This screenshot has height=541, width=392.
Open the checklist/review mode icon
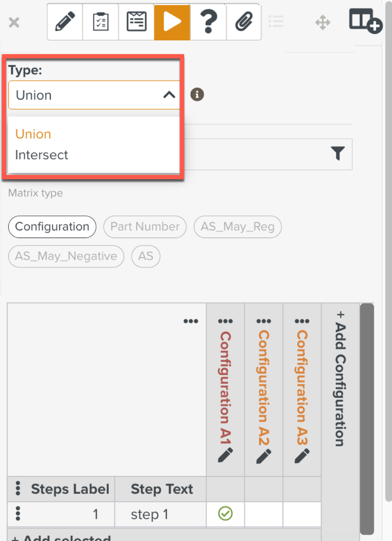100,22
